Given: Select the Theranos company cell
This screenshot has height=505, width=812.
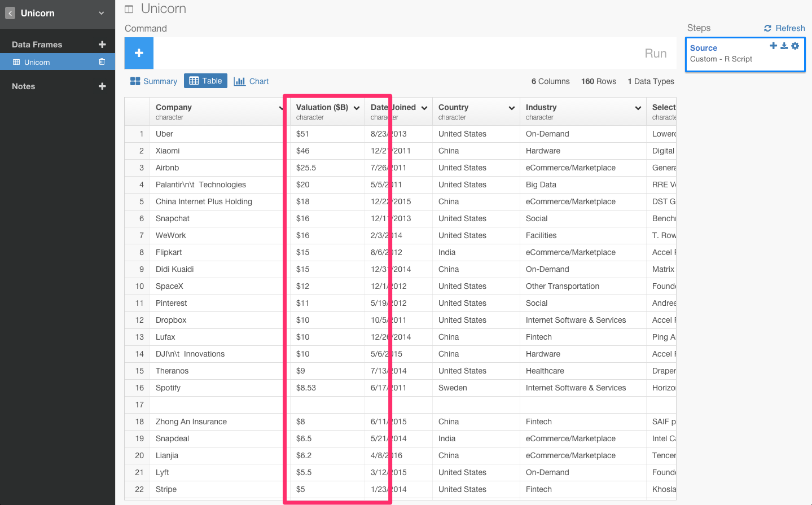Looking at the screenshot, I should click(220, 371).
